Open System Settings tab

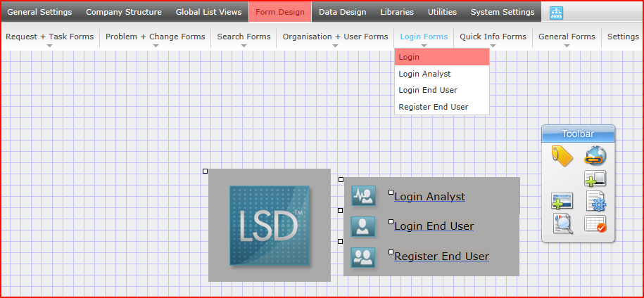(x=503, y=12)
